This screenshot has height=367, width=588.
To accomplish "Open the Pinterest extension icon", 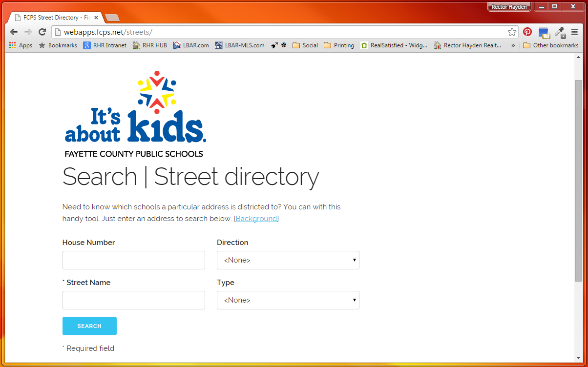I will tap(527, 32).
